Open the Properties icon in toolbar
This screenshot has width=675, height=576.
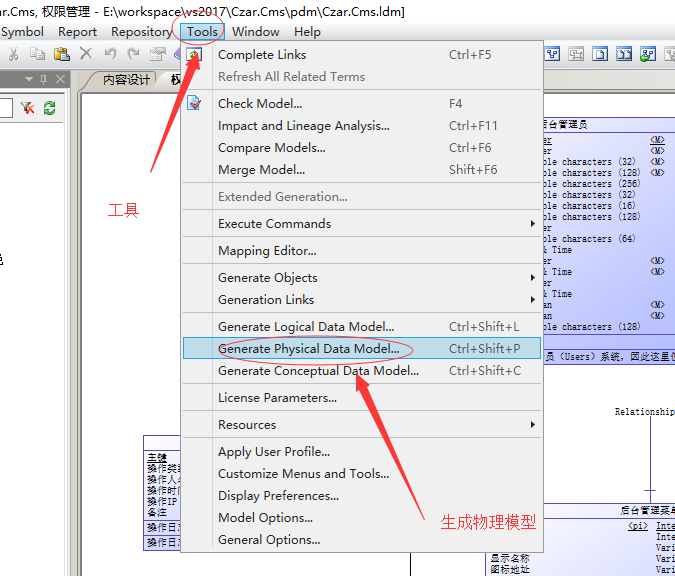[158, 54]
